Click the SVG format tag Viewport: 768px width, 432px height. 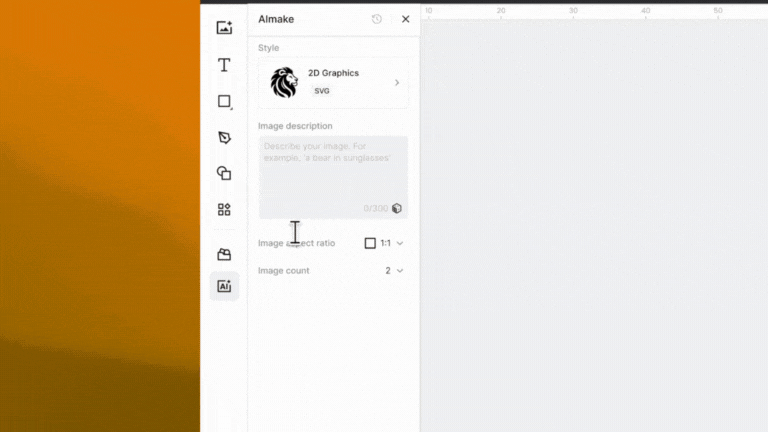(322, 91)
